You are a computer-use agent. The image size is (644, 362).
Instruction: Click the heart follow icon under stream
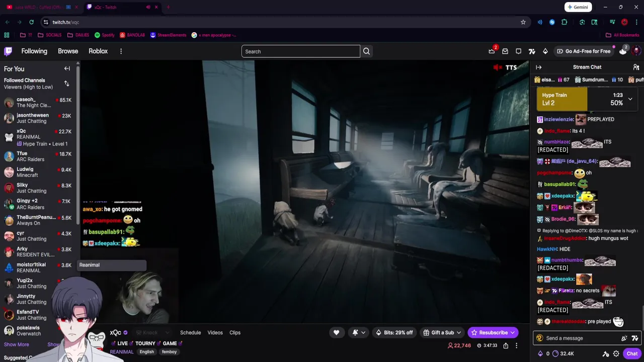click(x=337, y=332)
